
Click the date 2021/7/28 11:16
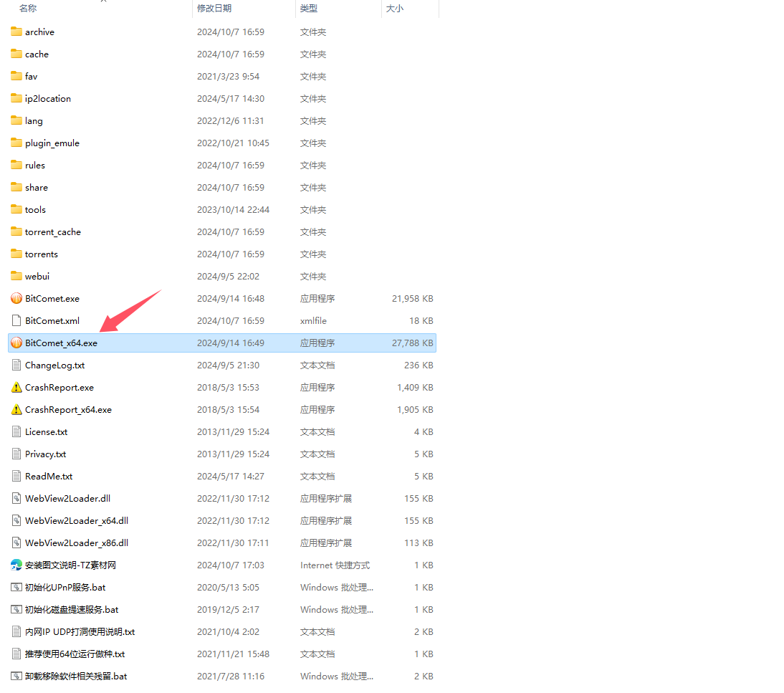(231, 676)
